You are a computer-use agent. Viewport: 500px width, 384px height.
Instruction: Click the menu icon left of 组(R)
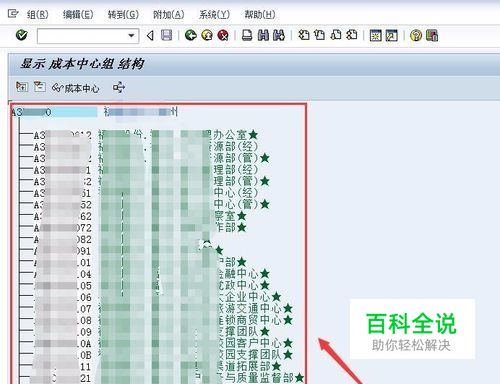coord(13,14)
